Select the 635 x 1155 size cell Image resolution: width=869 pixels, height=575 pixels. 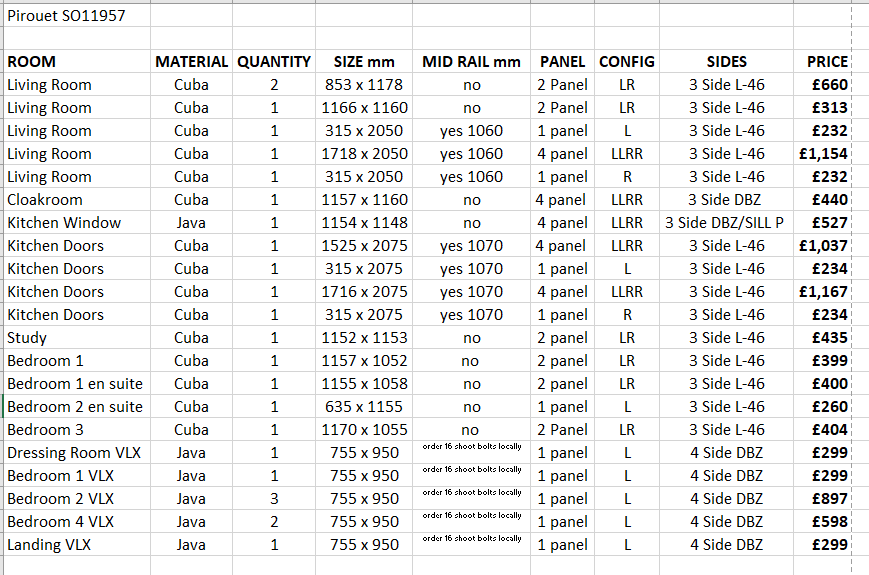(364, 407)
